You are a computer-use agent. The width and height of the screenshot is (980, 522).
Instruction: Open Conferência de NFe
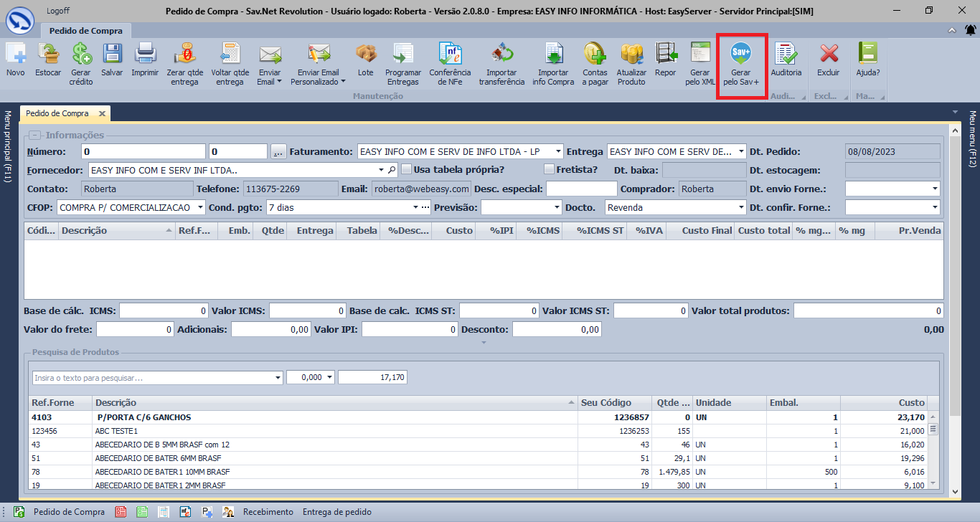click(x=450, y=64)
